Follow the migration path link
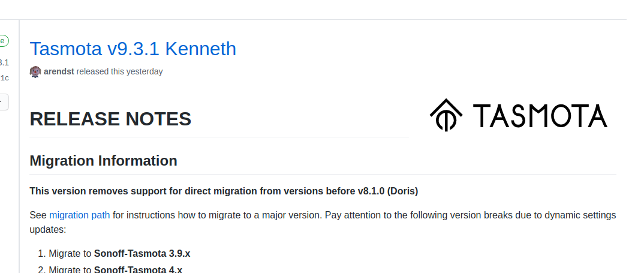The image size is (644, 273). (79, 215)
